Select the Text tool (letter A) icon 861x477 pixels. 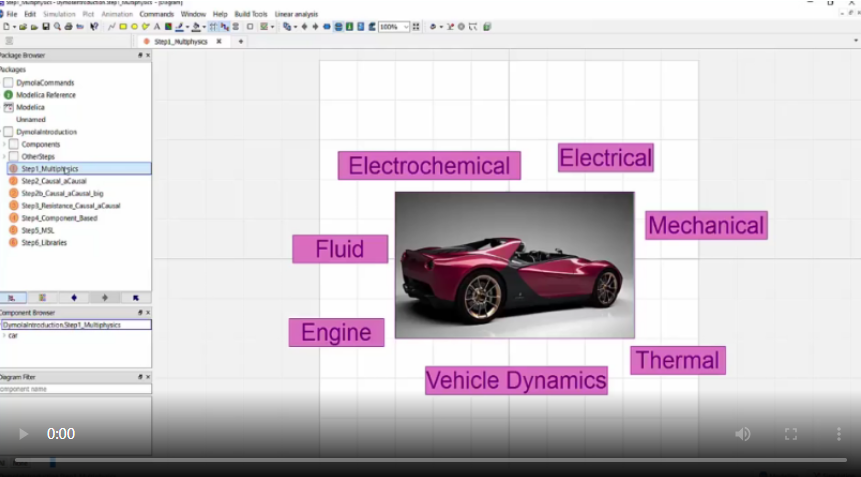(157, 27)
